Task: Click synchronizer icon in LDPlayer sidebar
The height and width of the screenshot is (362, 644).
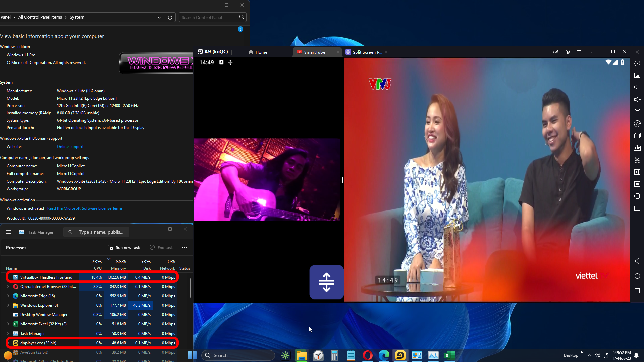Action: (637, 184)
